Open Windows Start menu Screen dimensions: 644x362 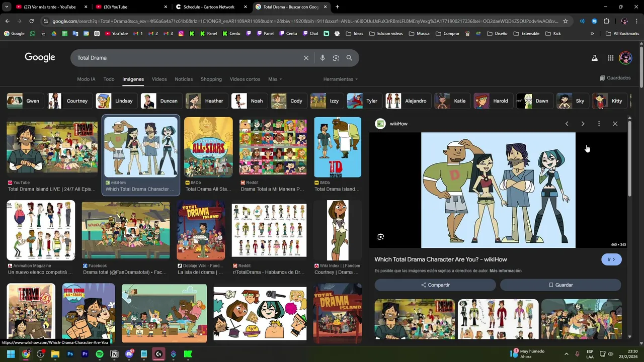[11, 354]
